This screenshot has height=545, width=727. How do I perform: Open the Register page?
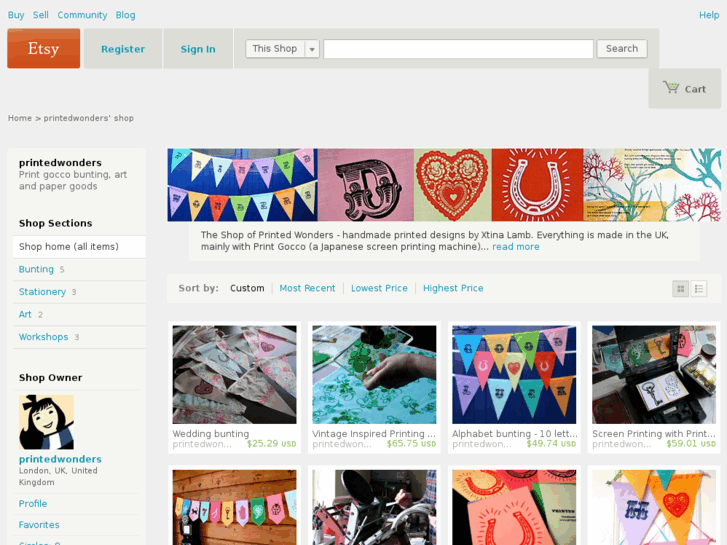pyautogui.click(x=123, y=49)
